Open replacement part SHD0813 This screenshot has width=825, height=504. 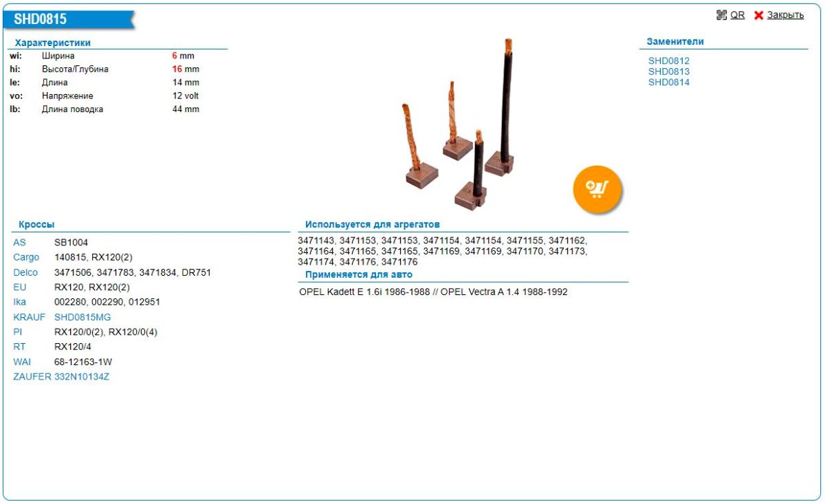click(x=668, y=72)
